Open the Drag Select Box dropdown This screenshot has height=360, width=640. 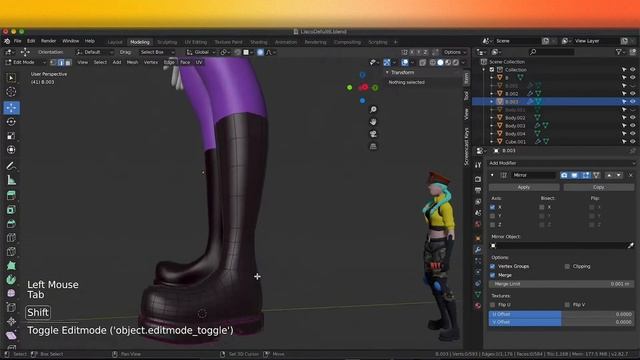click(x=156, y=52)
